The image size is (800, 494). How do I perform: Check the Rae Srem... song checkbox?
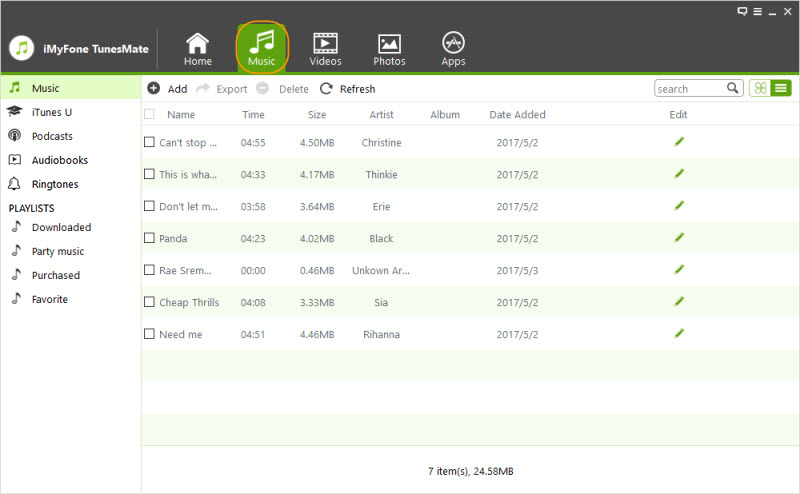click(x=149, y=269)
